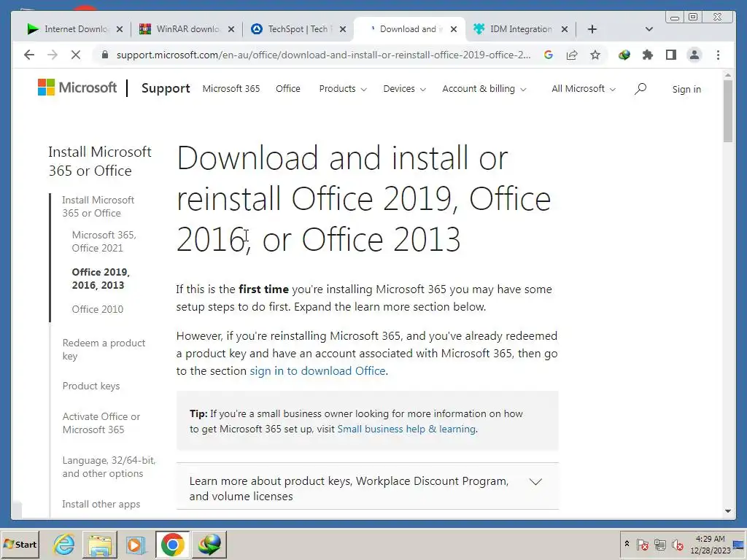Click Sign in

click(686, 89)
